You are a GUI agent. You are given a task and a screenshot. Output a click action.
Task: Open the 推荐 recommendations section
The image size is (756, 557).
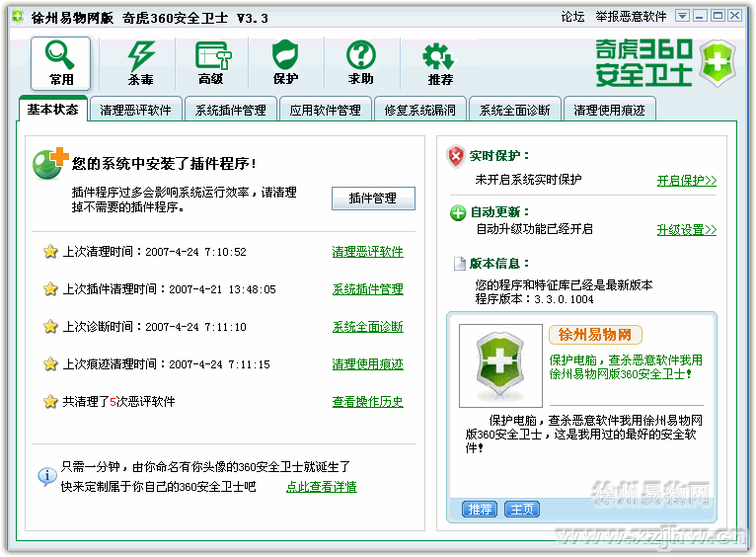pos(439,63)
